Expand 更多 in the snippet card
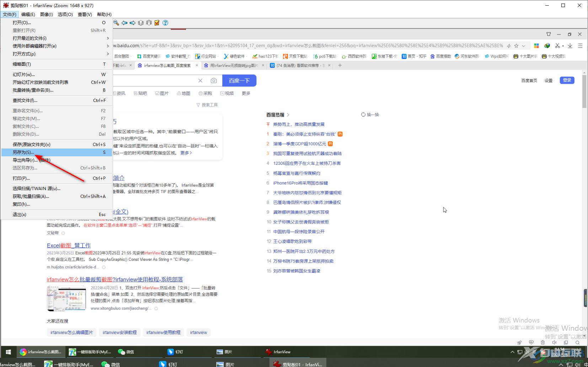Screen dimensions: 588x367 tap(186, 153)
